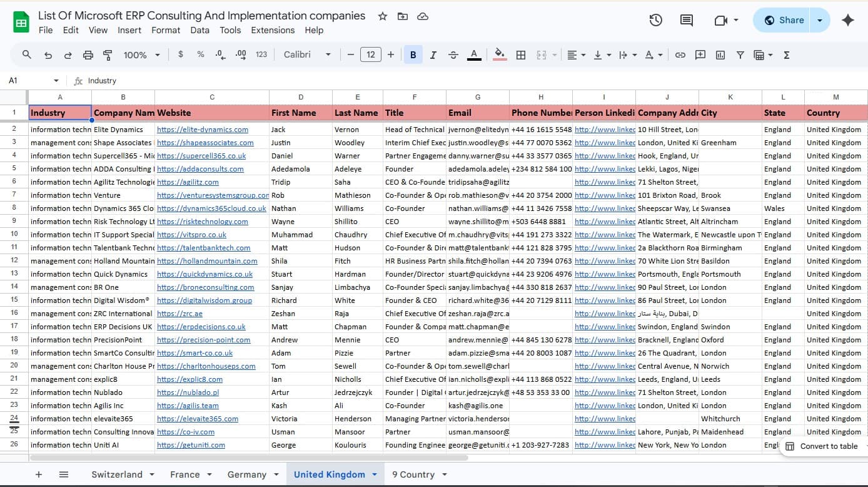
Task: Click the Convert to table button
Action: coord(823,446)
